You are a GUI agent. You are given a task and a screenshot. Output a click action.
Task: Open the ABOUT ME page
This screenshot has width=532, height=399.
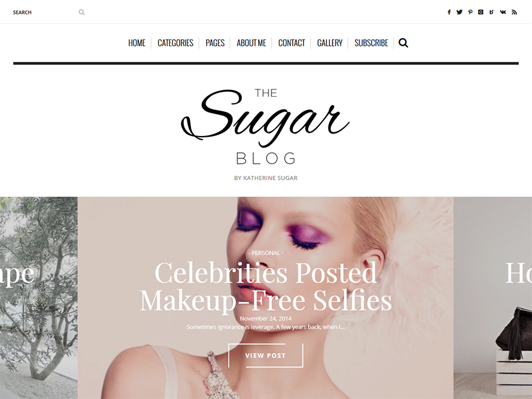point(251,43)
